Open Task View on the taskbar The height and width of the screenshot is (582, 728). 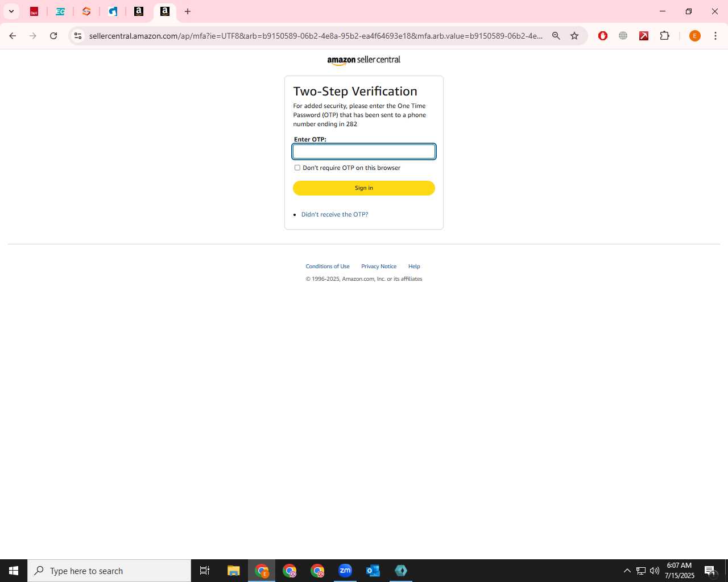(205, 571)
